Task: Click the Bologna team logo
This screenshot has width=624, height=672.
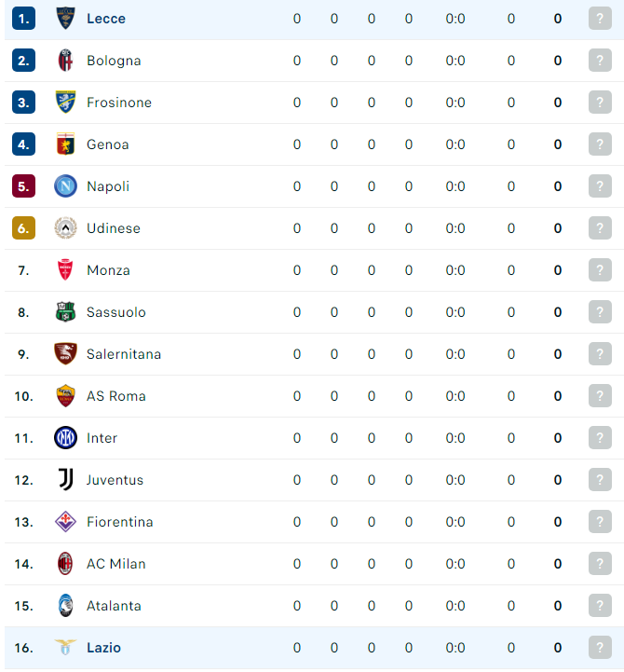Action: 65,60
